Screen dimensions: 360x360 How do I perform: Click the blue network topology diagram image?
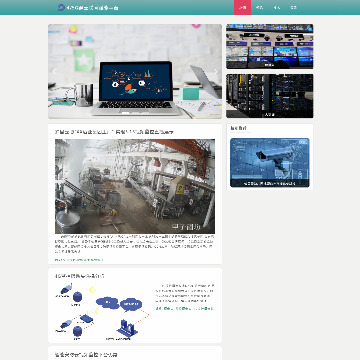pos(102,312)
